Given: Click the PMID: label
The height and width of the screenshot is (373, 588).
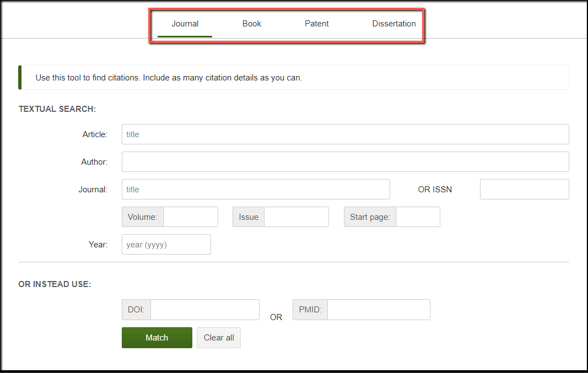Looking at the screenshot, I should 310,310.
